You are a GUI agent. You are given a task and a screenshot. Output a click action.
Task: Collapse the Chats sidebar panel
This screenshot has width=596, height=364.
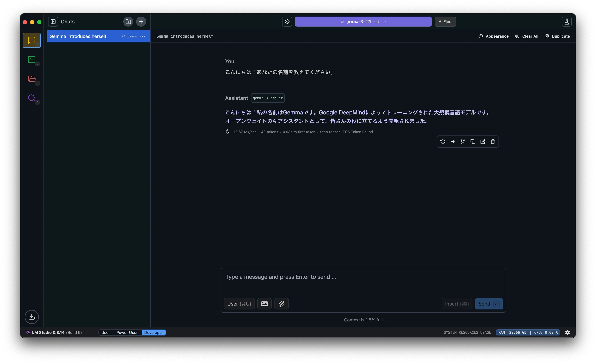tap(53, 22)
